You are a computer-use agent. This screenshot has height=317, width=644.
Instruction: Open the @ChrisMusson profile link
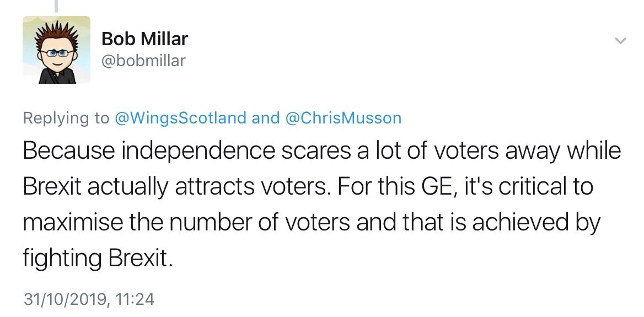click(342, 119)
